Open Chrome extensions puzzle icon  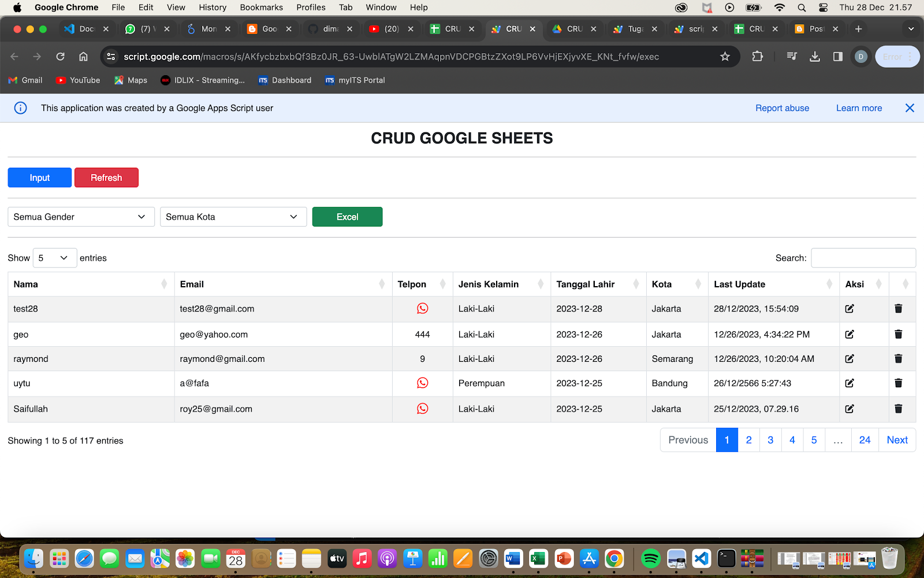[x=757, y=57]
